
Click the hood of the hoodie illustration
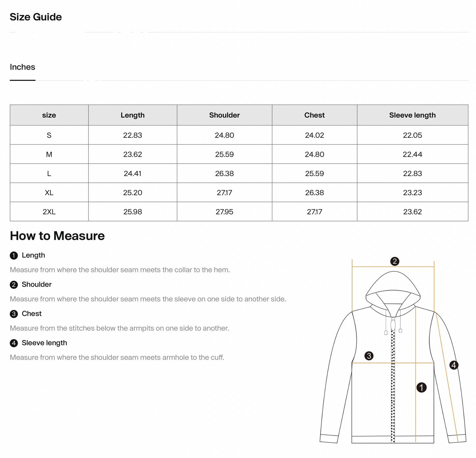[x=393, y=284]
